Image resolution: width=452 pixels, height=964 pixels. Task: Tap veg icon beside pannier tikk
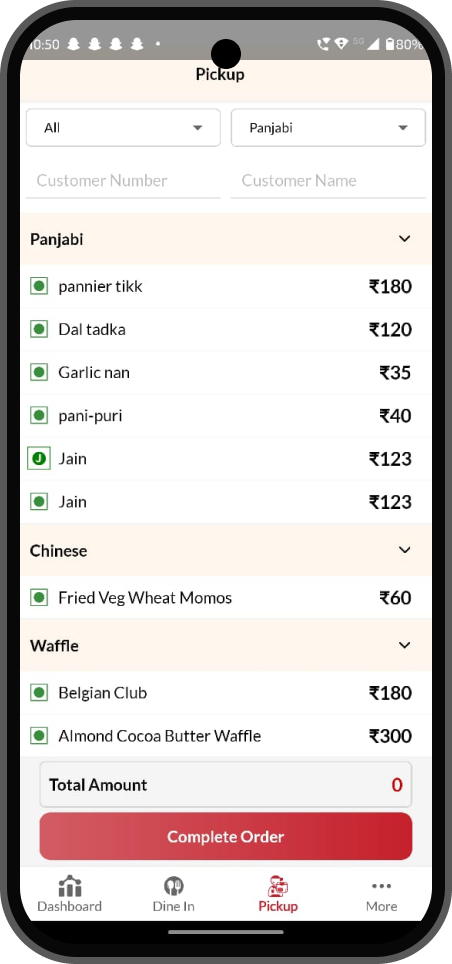click(39, 286)
